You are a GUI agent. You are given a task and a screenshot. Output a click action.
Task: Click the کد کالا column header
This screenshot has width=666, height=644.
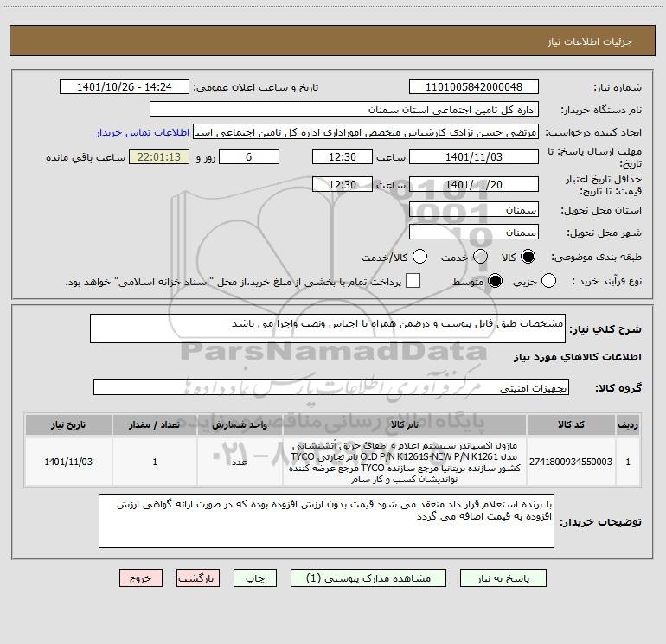tap(571, 424)
